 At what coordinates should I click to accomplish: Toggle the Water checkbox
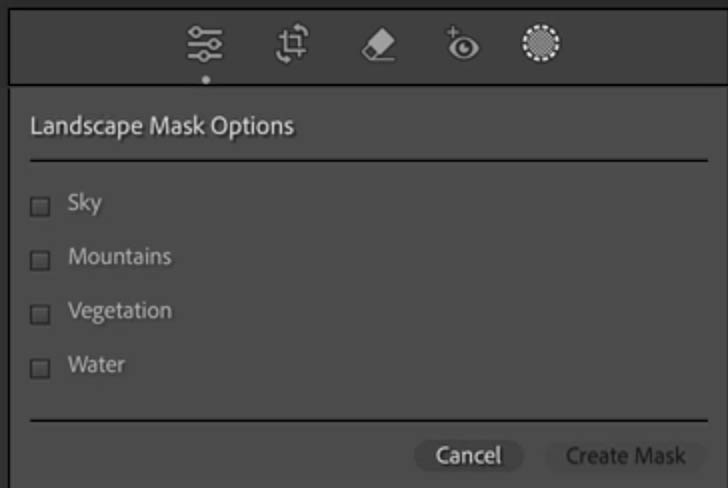pyautogui.click(x=40, y=369)
